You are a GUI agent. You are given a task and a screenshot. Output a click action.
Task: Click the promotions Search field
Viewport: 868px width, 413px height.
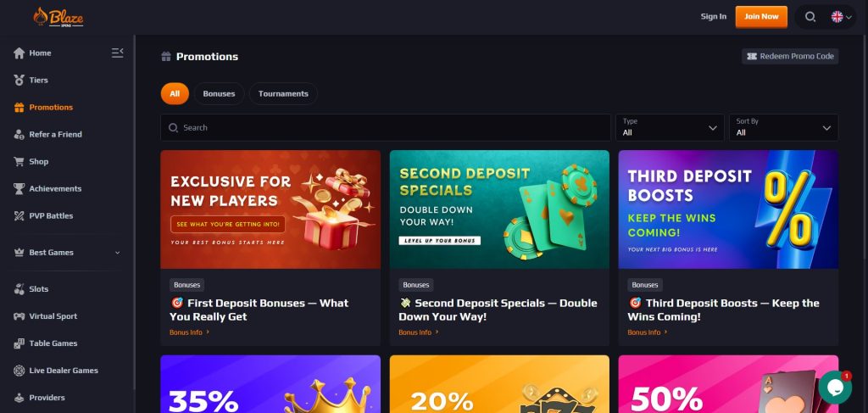click(x=386, y=127)
